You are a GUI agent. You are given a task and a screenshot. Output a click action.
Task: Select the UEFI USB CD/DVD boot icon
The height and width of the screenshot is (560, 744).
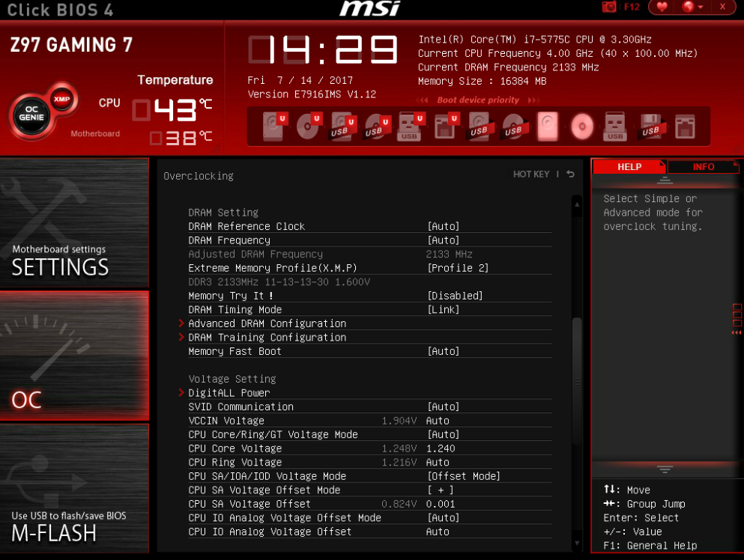[x=377, y=126]
